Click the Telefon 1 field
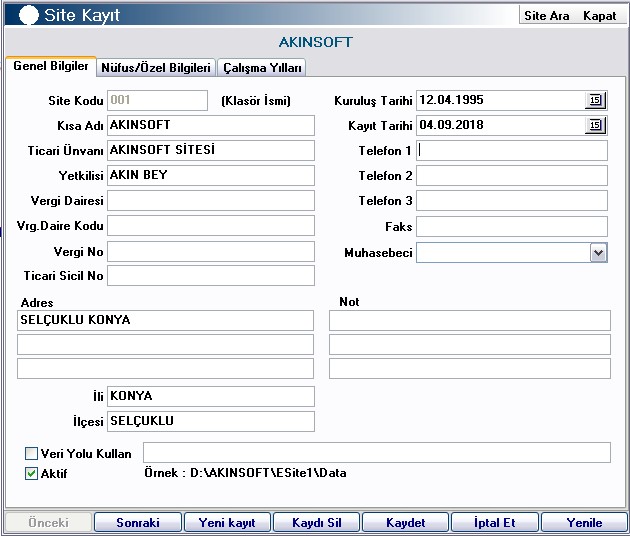Viewport: 630px width, 536px height. 512,150
